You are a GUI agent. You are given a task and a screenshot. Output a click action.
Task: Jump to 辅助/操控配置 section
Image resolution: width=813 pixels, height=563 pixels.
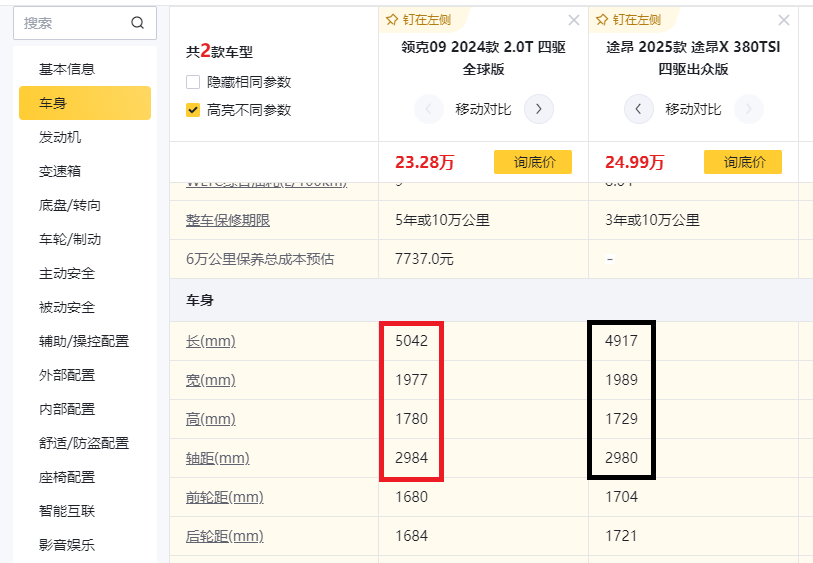(85, 341)
